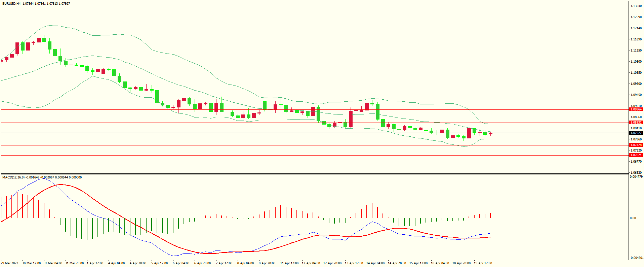Select the red 1.08332 price level tag
The image size is (644, 267).
pos(636,123)
